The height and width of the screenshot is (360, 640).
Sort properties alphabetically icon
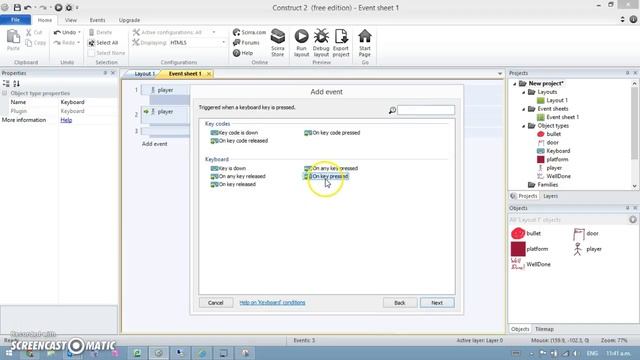[16, 84]
